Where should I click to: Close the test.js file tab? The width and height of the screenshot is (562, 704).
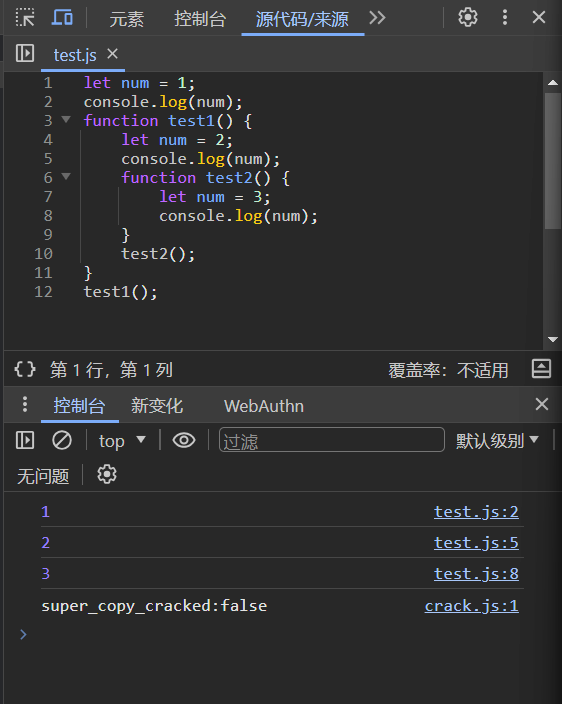click(112, 54)
